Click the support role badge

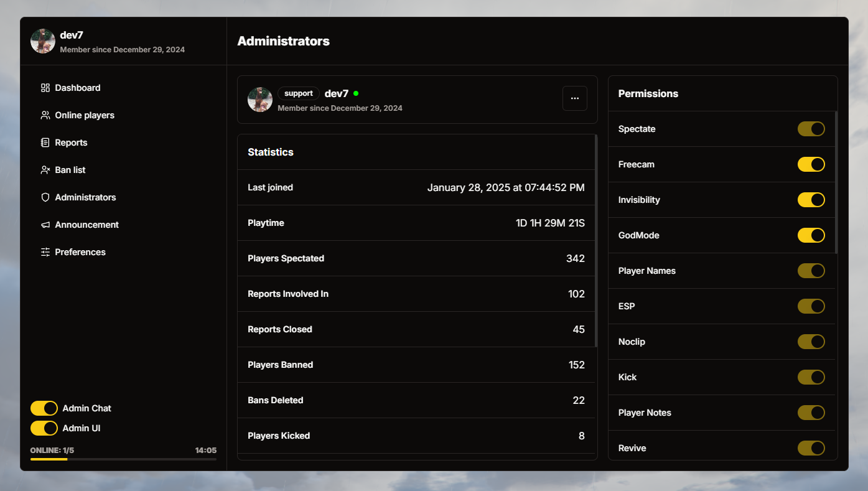coord(298,93)
